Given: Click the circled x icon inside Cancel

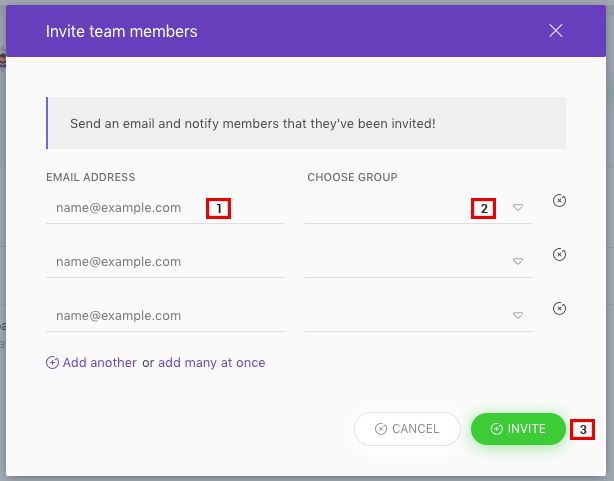Looking at the screenshot, I should click(x=381, y=429).
